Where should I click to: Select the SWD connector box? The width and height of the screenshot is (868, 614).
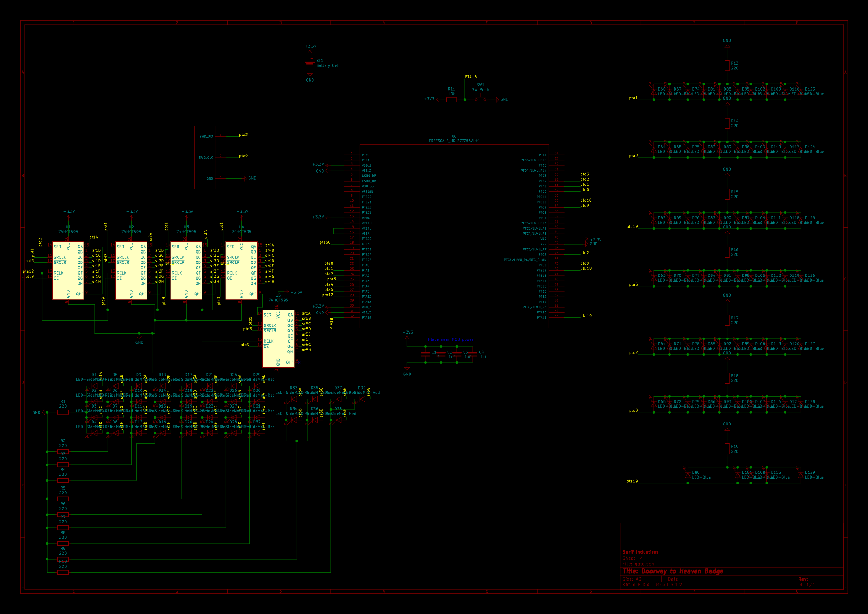pyautogui.click(x=205, y=158)
